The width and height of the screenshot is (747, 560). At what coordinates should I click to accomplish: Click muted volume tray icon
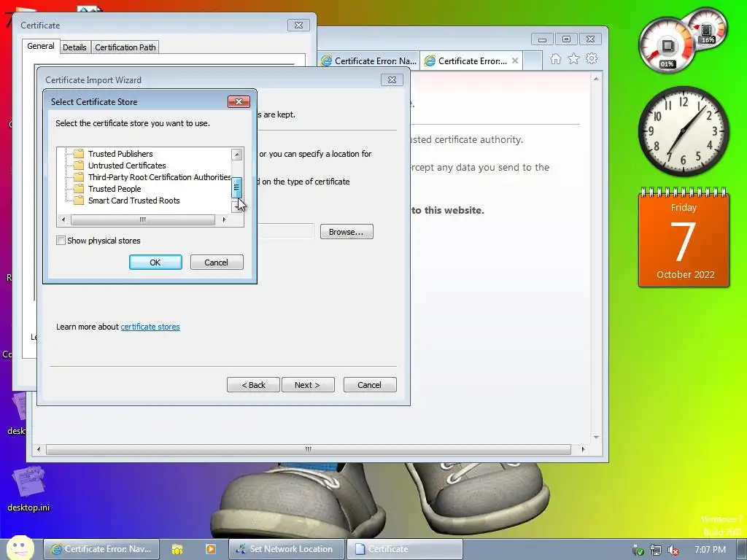pos(673,550)
